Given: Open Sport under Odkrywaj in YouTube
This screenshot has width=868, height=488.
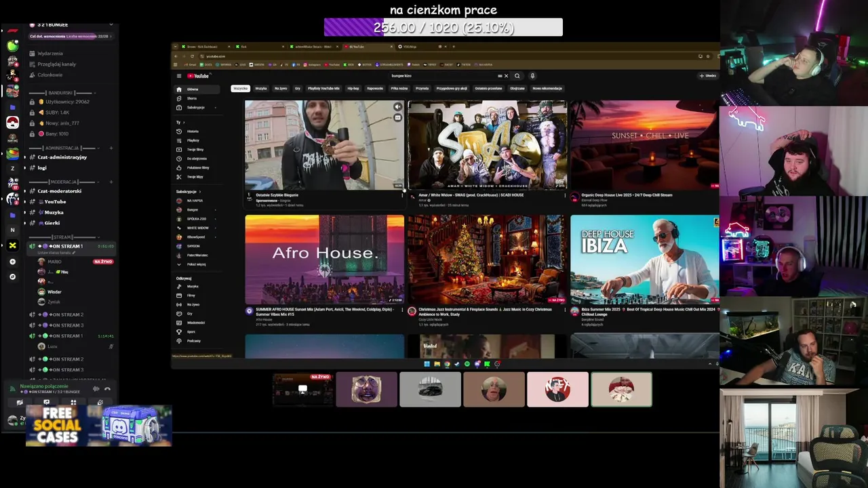Looking at the screenshot, I should click(197, 331).
